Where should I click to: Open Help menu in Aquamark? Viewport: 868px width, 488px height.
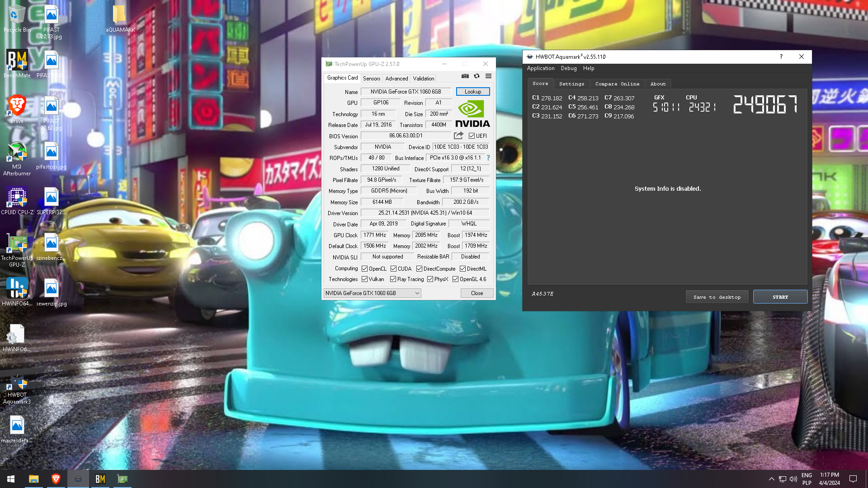click(589, 68)
